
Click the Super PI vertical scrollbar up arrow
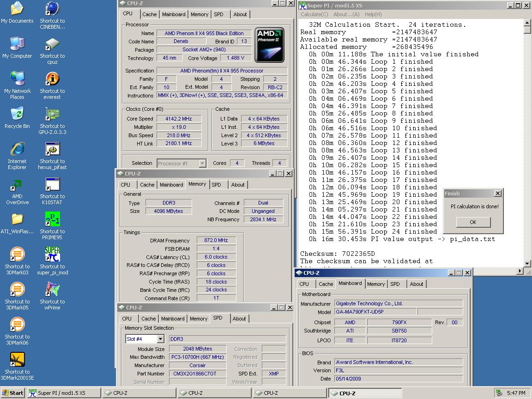tap(527, 23)
